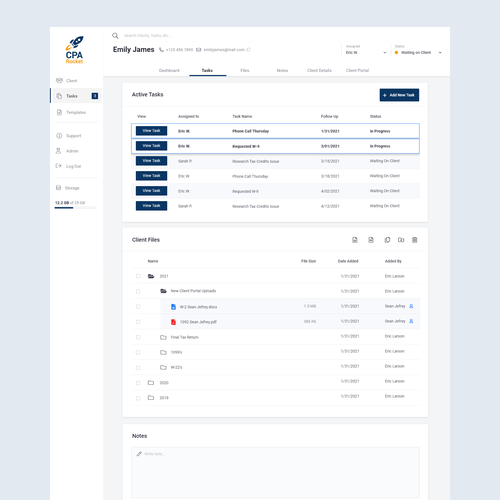Copy email using icon beside address
This screenshot has height=500, width=500.
(248, 50)
